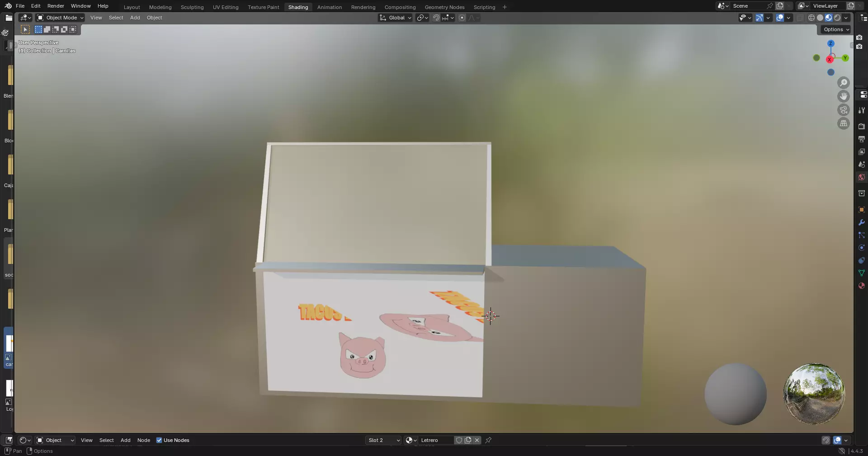
Task: Toggle viewport overlays
Action: [780, 18]
